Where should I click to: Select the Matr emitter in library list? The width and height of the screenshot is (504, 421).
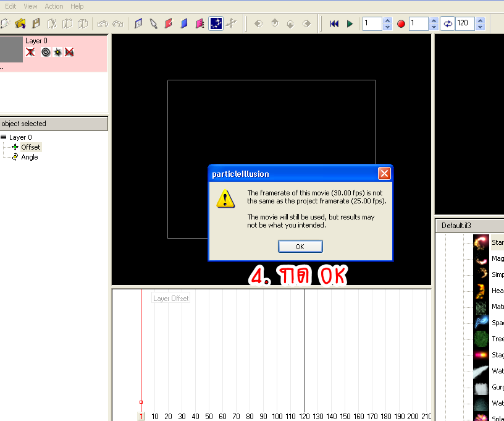[x=498, y=307]
